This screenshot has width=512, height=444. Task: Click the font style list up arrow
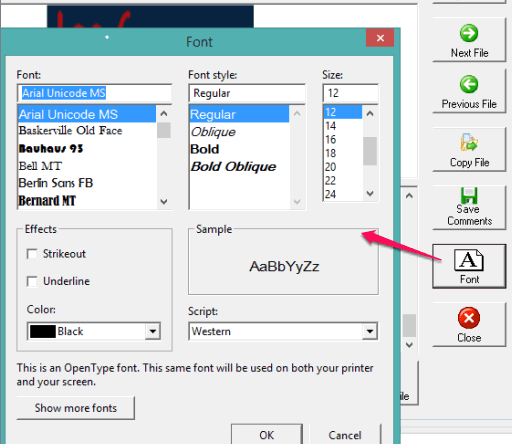click(x=297, y=114)
